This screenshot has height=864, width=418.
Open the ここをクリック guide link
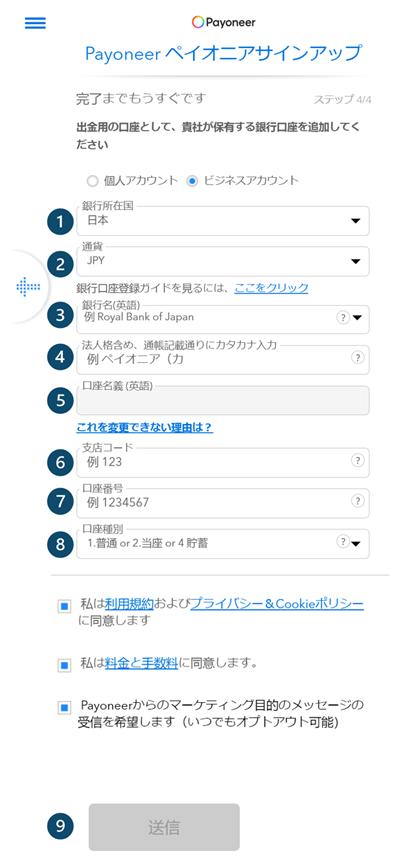[271, 288]
